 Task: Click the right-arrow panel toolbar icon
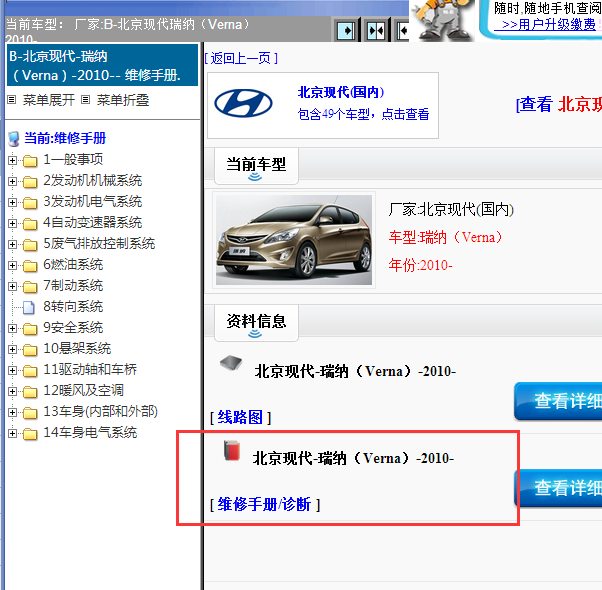coord(346,30)
